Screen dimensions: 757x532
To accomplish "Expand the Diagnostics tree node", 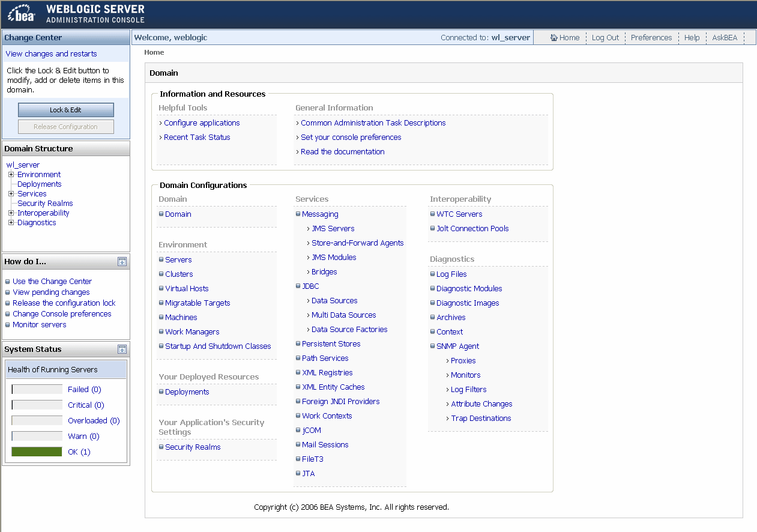I will tap(11, 223).
